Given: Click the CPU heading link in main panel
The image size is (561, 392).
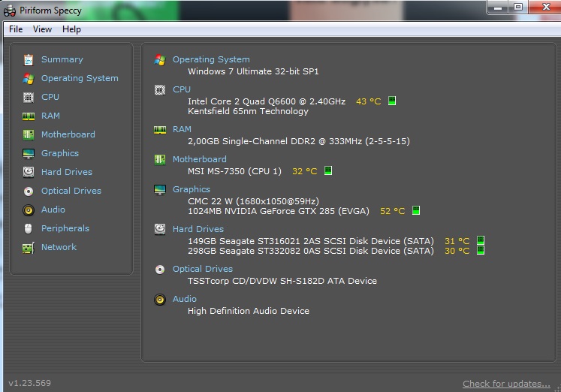Looking at the screenshot, I should tap(182, 89).
